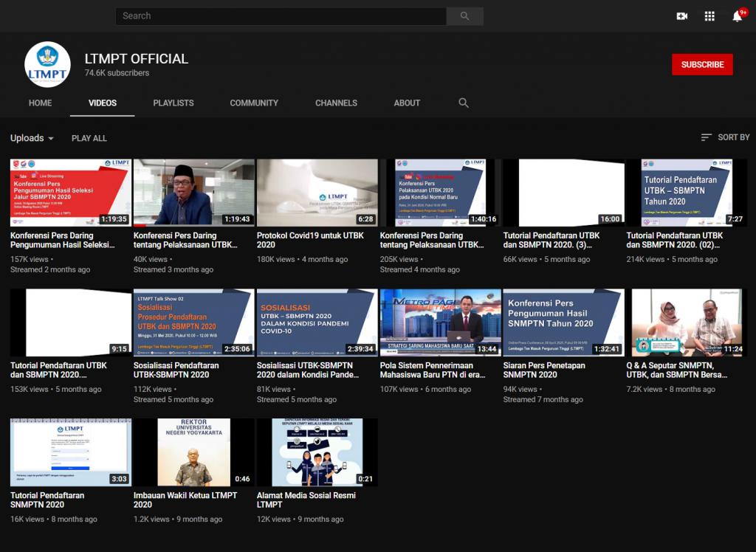Focus the Search input field

[281, 16]
